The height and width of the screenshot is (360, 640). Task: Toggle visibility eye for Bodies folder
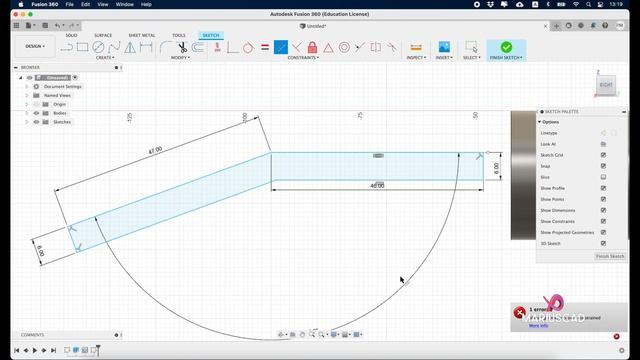(x=36, y=113)
